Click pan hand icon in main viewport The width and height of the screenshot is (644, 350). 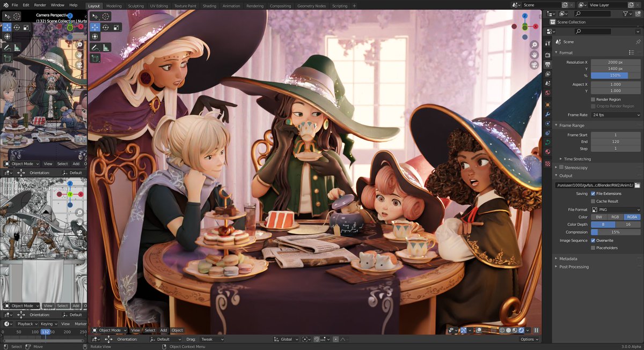tap(535, 55)
